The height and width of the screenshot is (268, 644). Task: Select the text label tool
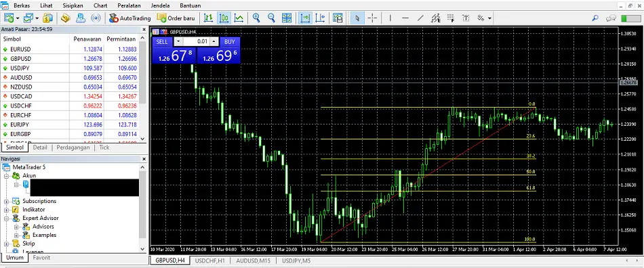(466, 18)
